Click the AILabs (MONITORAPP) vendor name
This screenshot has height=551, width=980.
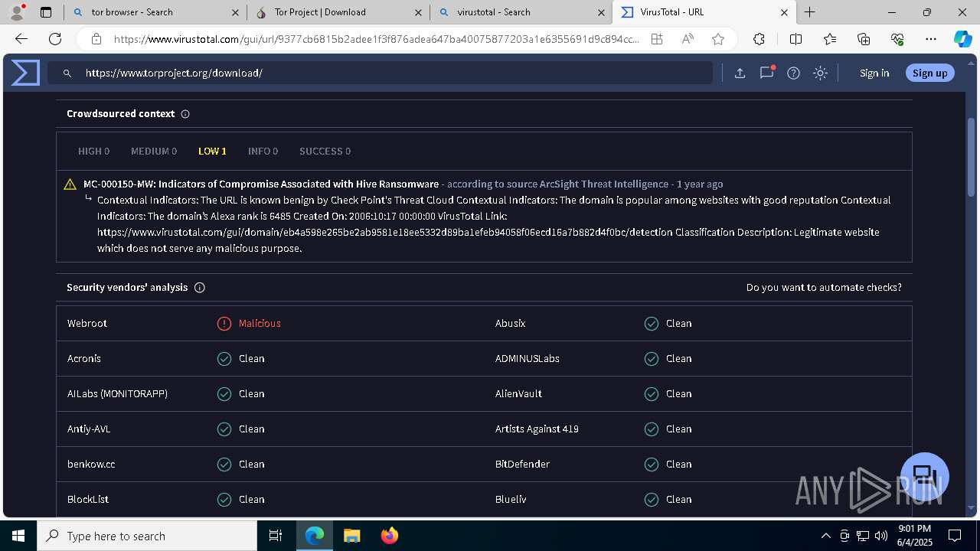[117, 394]
